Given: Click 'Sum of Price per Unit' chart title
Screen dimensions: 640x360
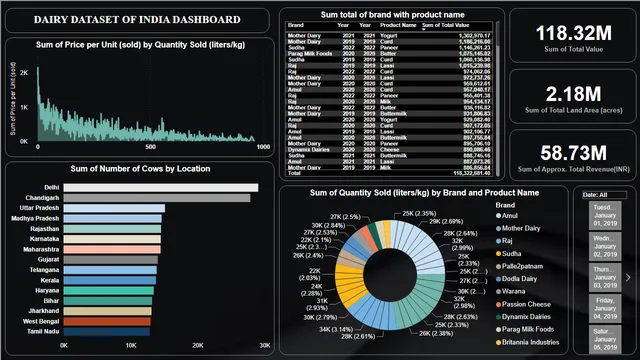Looking at the screenshot, I should point(140,44).
